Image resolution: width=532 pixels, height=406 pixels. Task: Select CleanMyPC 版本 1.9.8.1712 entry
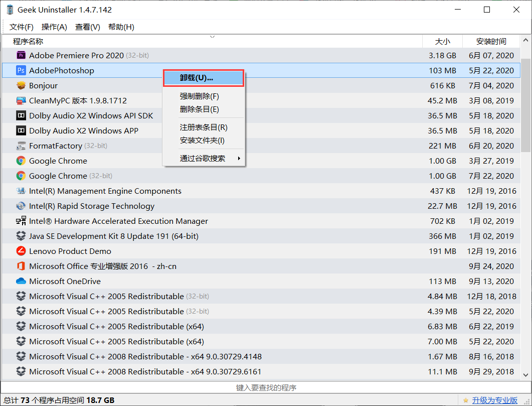click(x=78, y=100)
